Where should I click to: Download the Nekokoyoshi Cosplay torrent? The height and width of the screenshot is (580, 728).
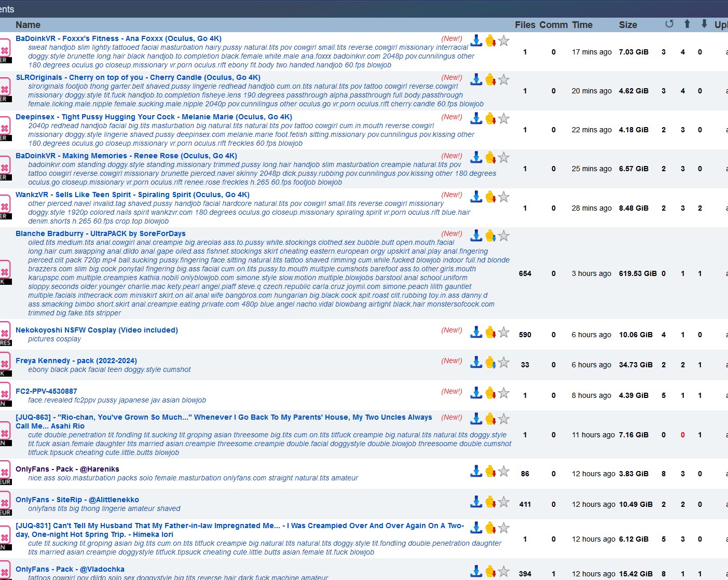[476, 332]
